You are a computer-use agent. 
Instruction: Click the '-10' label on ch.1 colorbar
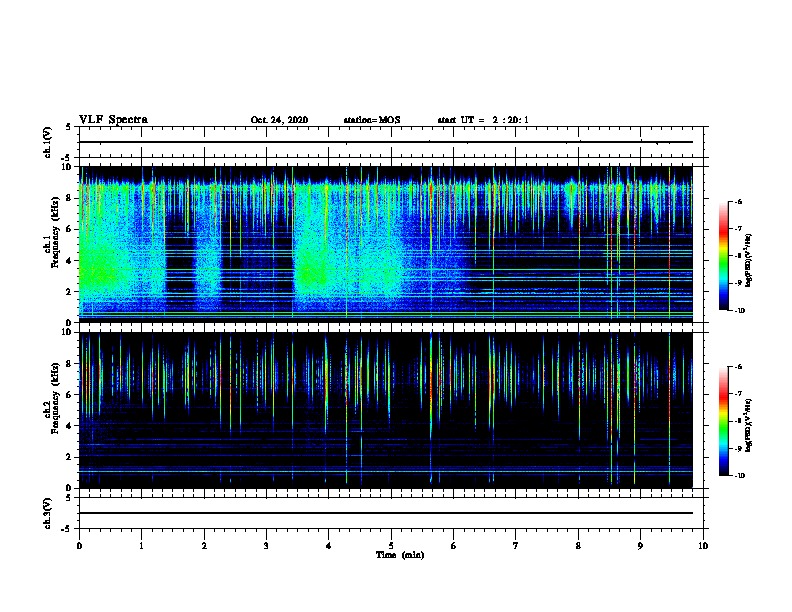[739, 311]
